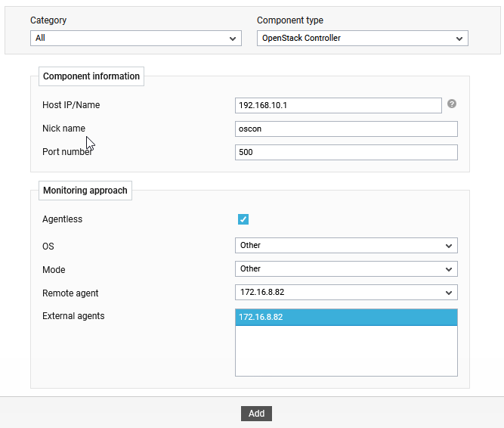Click the Component information section header
Viewport: 504px width, 428px height.
tap(91, 76)
